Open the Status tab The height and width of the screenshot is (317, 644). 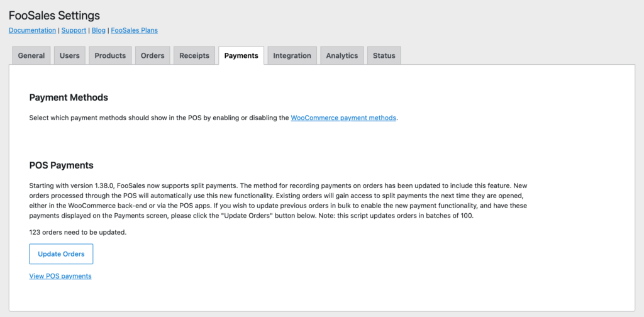point(384,55)
